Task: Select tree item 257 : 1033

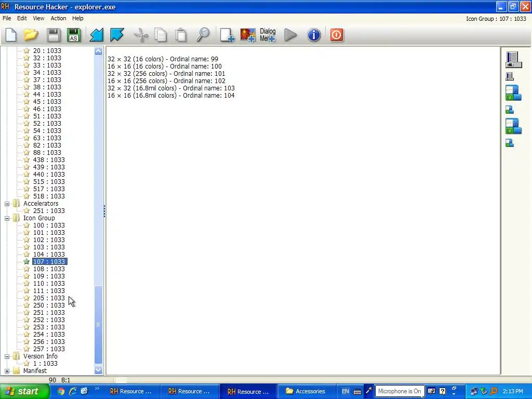Action: coord(49,349)
